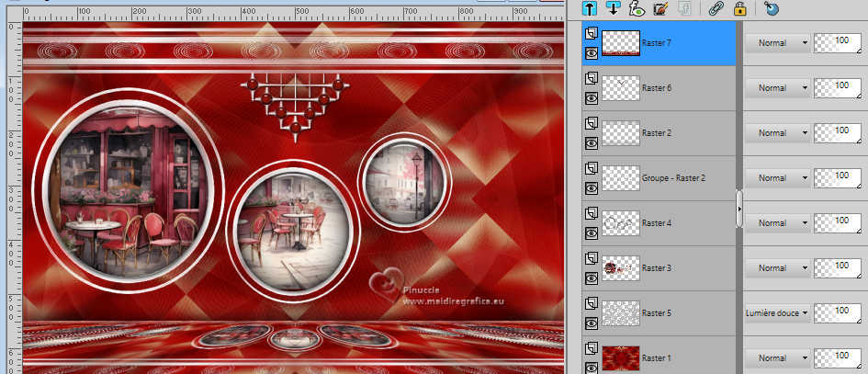868x374 pixels.
Task: Adjust the Raster 5 opacity slider
Action: pos(837,313)
